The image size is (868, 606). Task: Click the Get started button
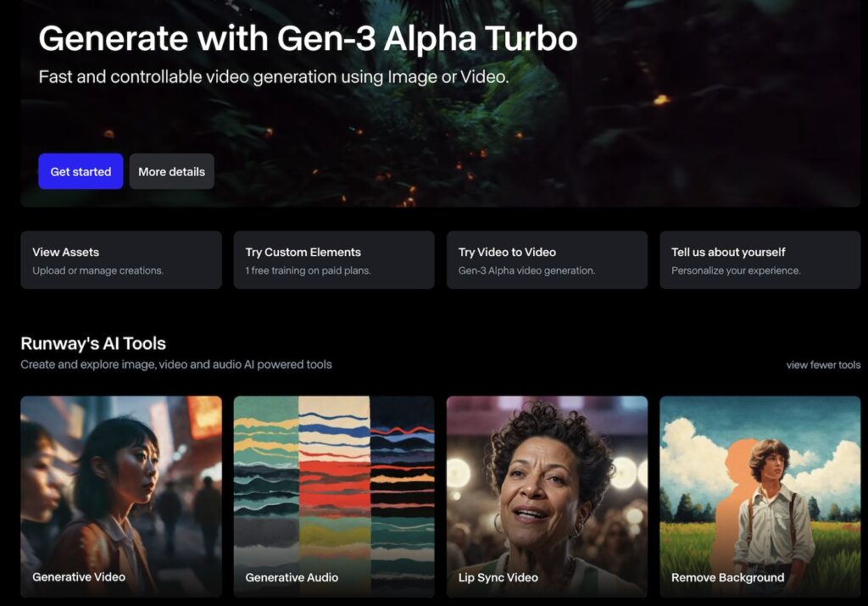click(x=81, y=171)
